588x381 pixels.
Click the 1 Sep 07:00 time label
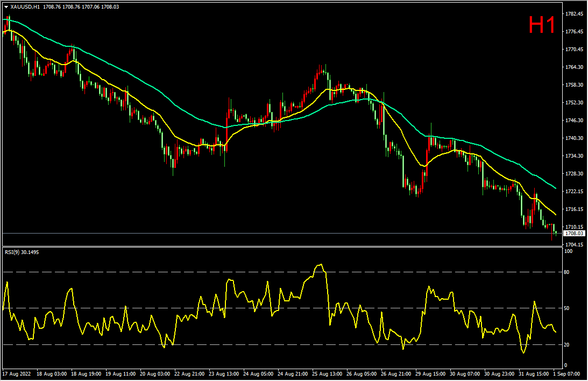click(x=566, y=374)
